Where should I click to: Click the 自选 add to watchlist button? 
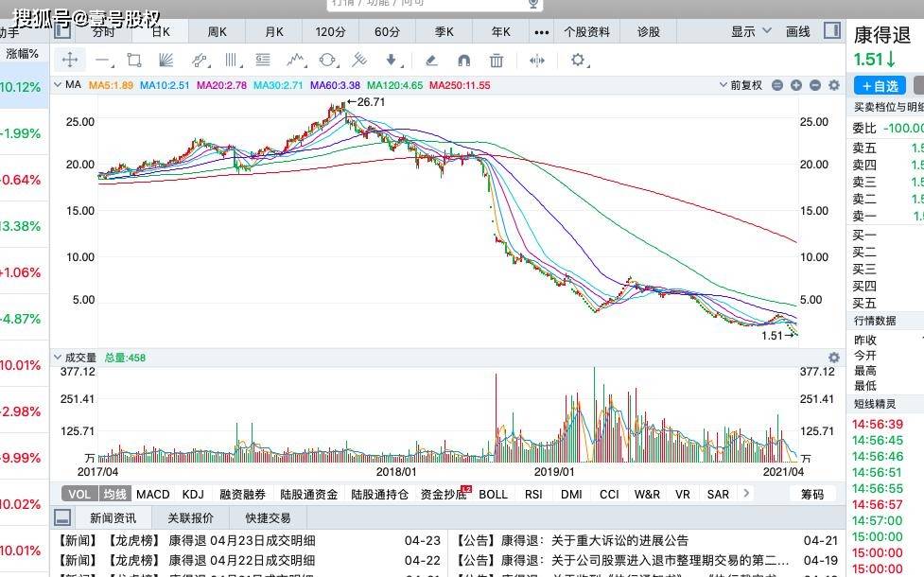coord(880,86)
